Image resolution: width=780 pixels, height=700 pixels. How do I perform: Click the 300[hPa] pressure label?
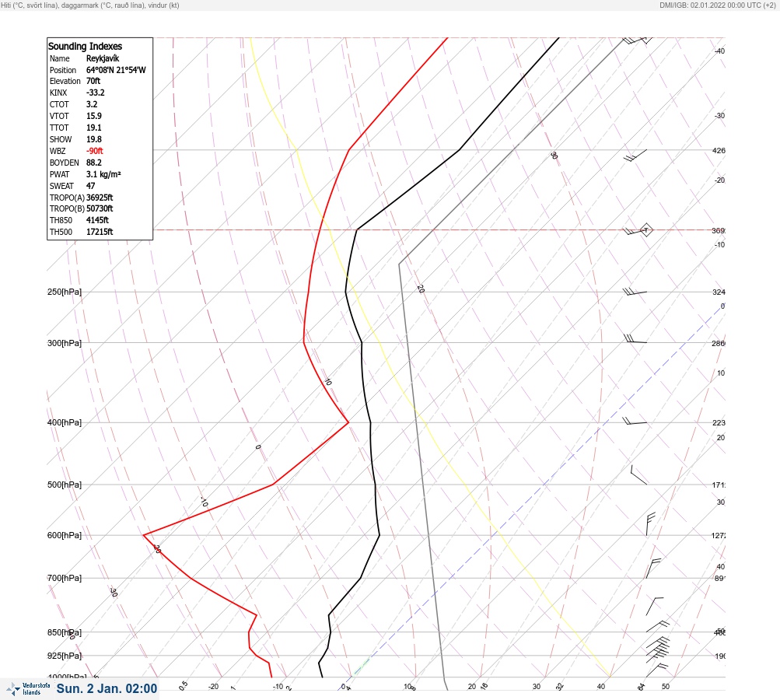(65, 343)
